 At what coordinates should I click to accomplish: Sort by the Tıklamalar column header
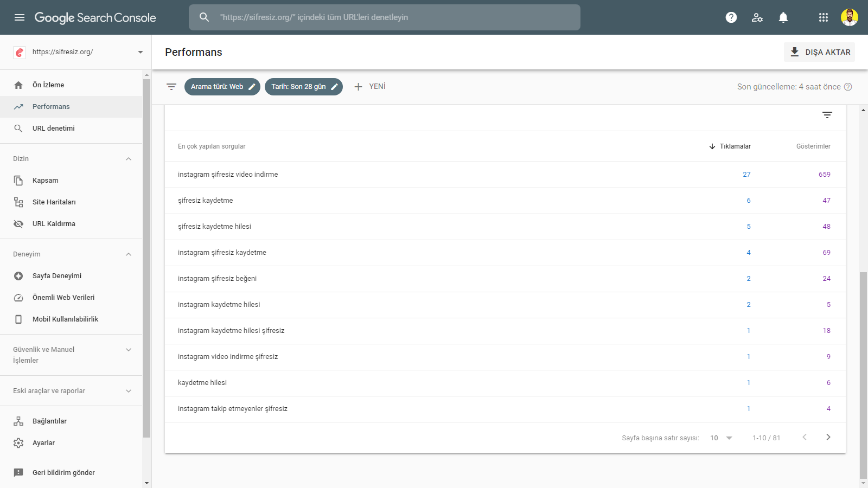730,146
